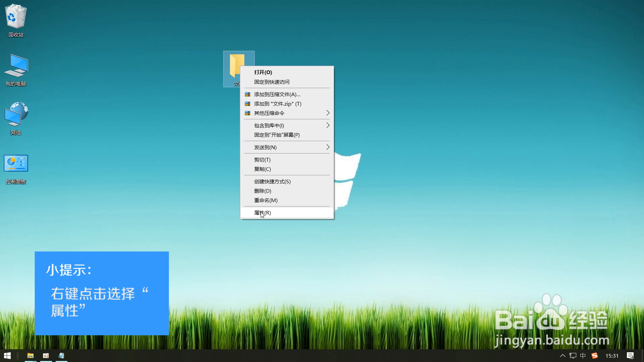This screenshot has height=362, width=644.
Task: Click the archiver icon beside 添加到 "文件.zip"
Action: 248,104
